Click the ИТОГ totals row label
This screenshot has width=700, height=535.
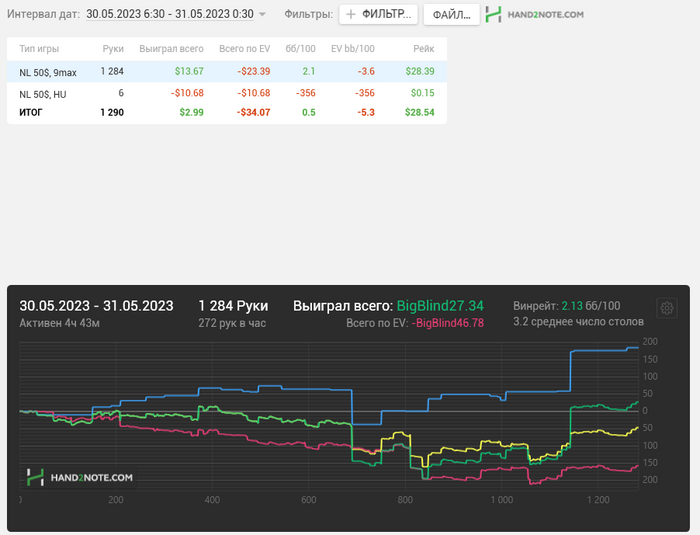pyautogui.click(x=31, y=113)
